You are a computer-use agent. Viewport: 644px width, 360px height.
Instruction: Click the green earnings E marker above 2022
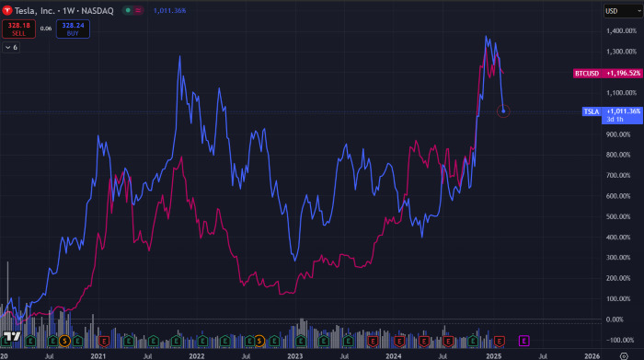point(202,341)
